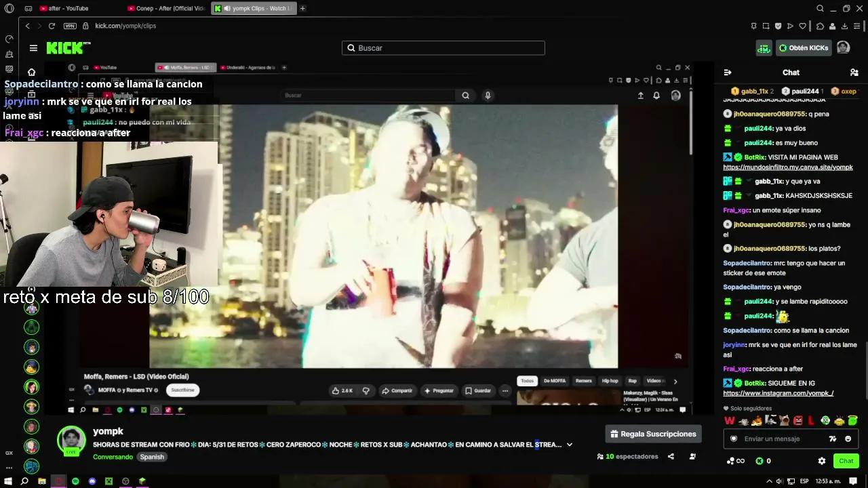
Task: Click the stream channel name yompk
Action: [x=108, y=431]
